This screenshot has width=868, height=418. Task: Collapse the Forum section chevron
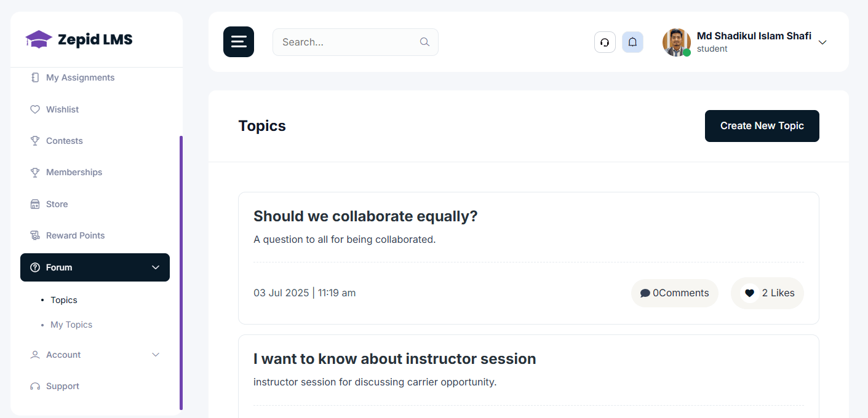click(x=156, y=267)
